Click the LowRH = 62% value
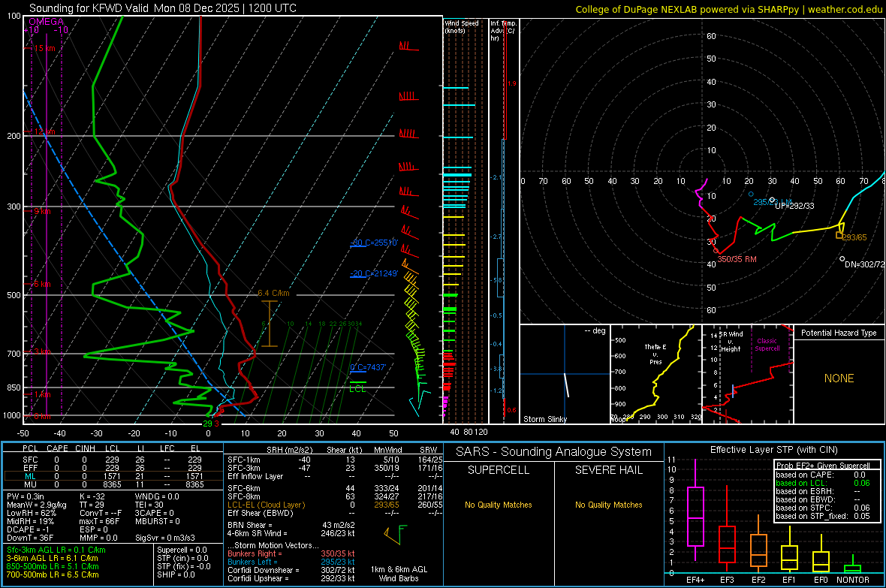The height and width of the screenshot is (588, 886). coord(31,514)
